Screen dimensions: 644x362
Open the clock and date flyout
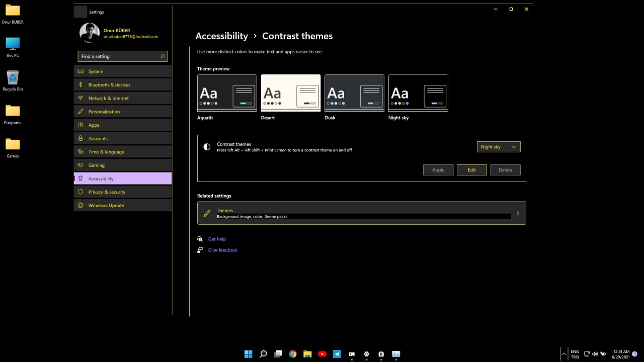click(621, 354)
